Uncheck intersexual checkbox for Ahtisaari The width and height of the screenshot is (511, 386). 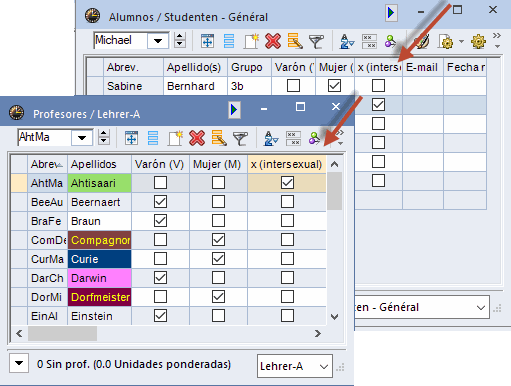click(287, 183)
